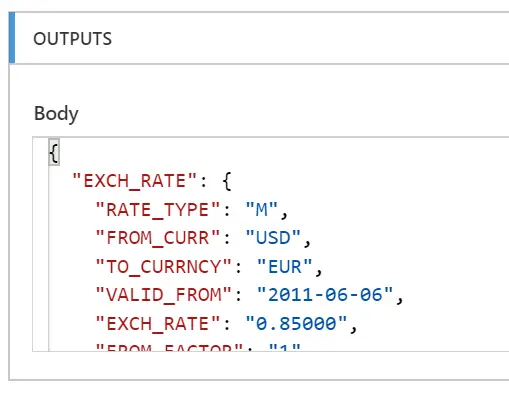The height and width of the screenshot is (399, 509).
Task: Click the brace after the top-level EXCH_RATE key
Action: tap(227, 181)
